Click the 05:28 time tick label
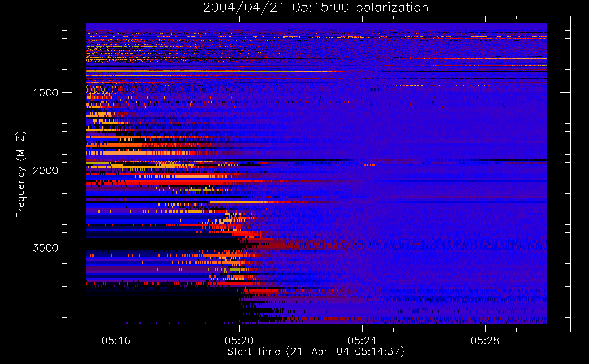 [x=485, y=341]
